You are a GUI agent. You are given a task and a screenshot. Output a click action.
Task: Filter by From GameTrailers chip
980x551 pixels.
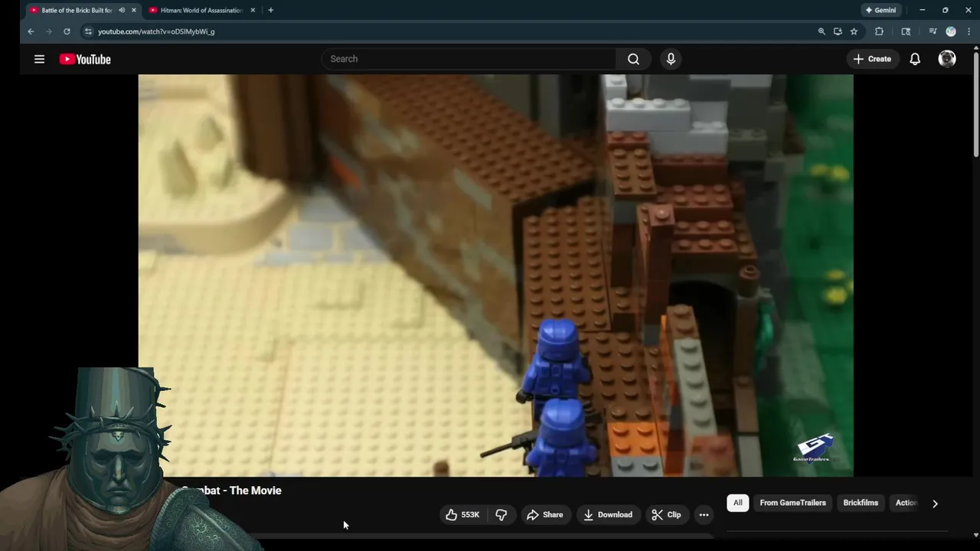pos(792,503)
